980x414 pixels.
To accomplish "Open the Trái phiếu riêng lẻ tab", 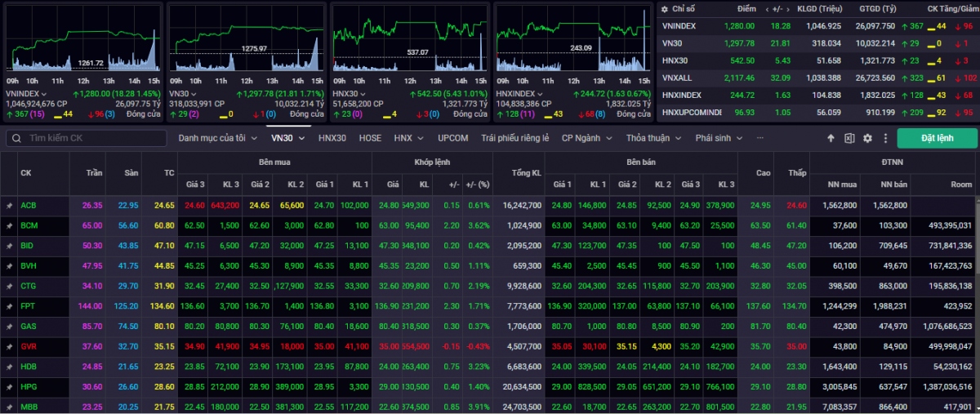I will [x=514, y=138].
